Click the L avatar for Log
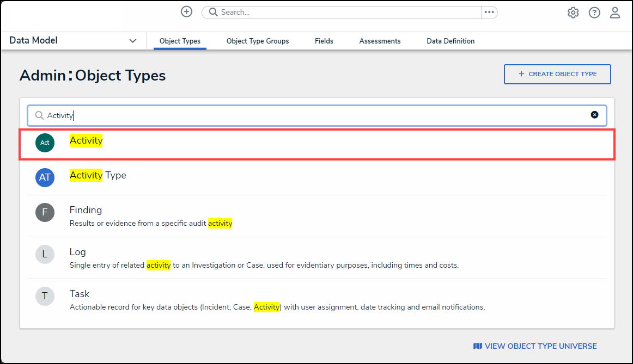 click(x=45, y=254)
